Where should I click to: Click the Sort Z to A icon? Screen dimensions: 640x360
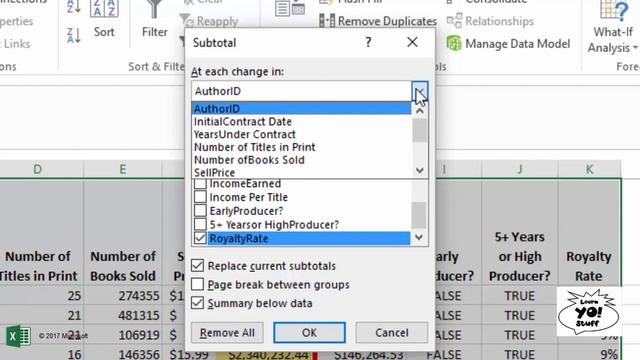tap(74, 36)
